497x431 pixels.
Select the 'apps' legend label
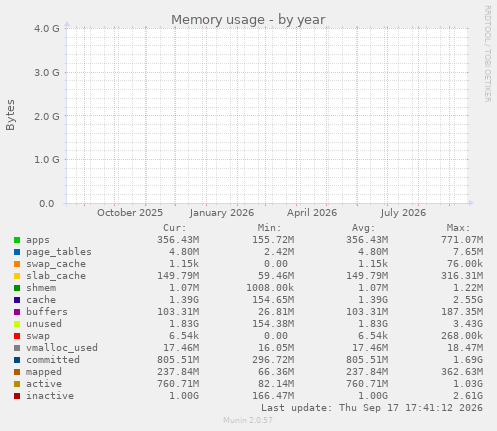point(38,240)
